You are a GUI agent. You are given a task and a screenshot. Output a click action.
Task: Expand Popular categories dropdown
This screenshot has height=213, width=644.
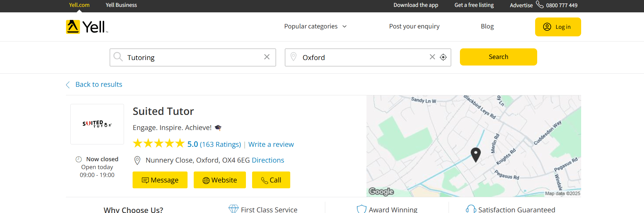click(x=315, y=26)
